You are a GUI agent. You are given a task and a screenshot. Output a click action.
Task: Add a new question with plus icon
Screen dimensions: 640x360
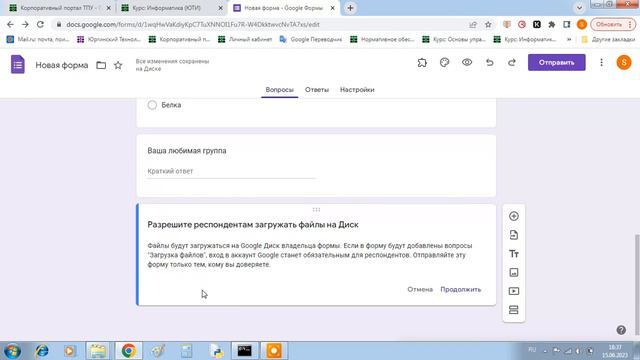[x=513, y=216]
